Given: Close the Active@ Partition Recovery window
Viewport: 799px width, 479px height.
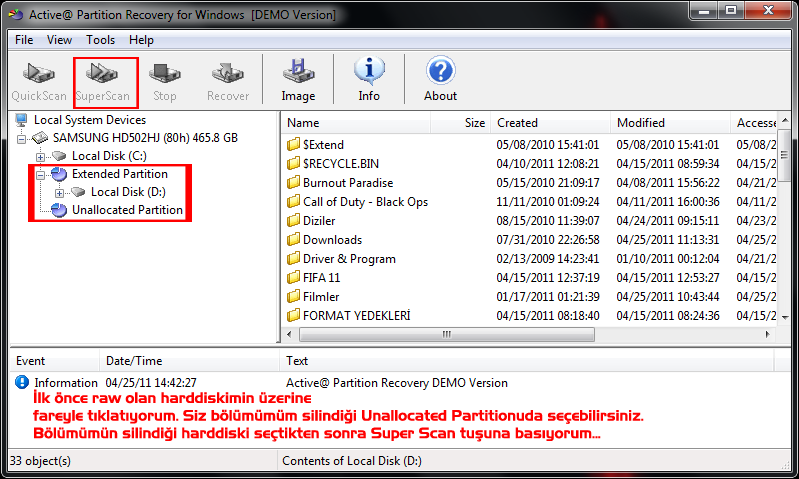Looking at the screenshot, I should coord(768,10).
